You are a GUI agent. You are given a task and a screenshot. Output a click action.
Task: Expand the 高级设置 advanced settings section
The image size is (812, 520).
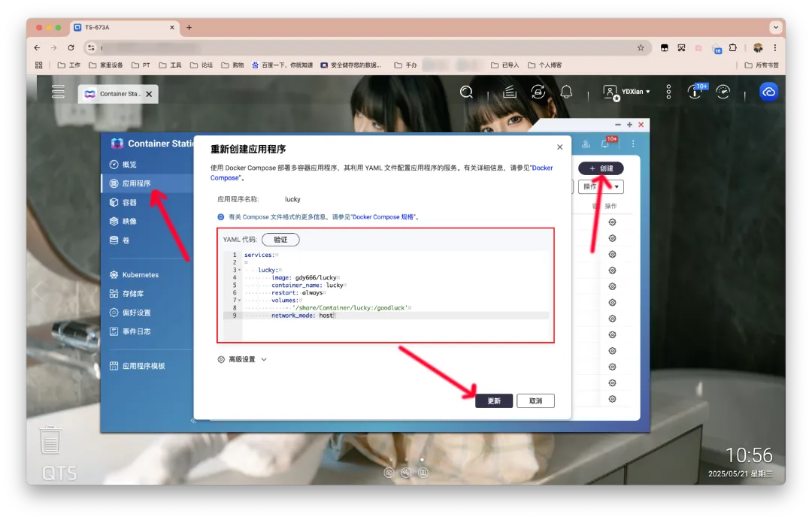click(242, 359)
